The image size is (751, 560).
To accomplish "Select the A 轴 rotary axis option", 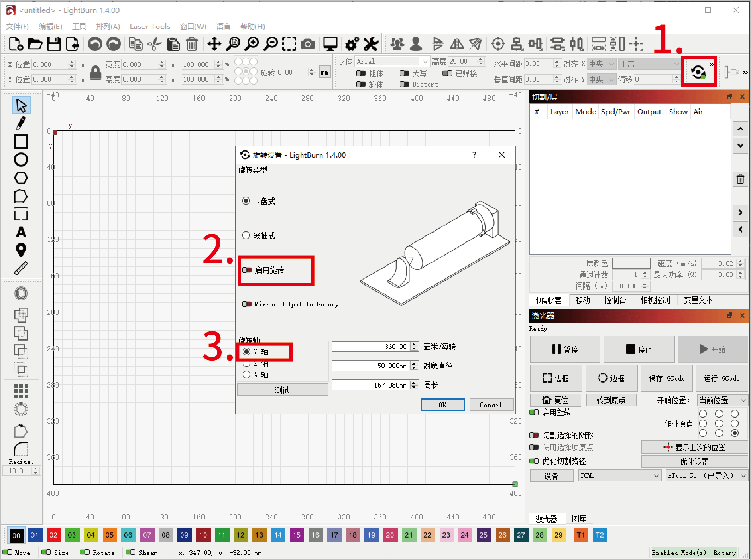I will [247, 375].
